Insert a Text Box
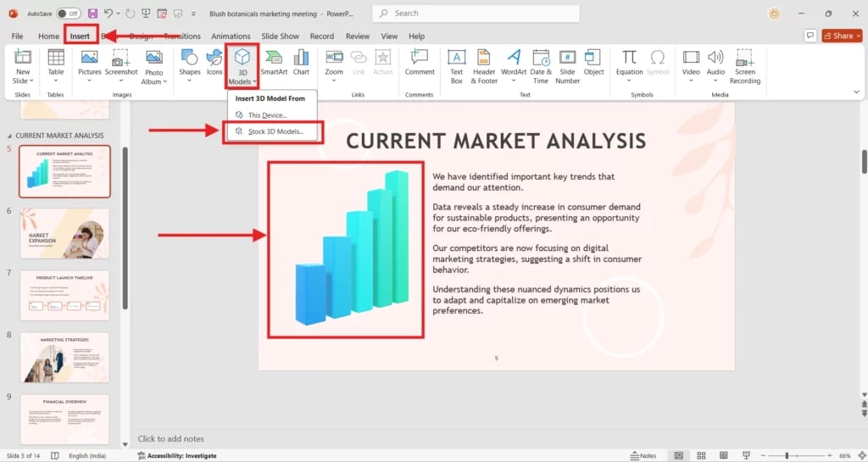This screenshot has width=868, height=462. point(456,62)
